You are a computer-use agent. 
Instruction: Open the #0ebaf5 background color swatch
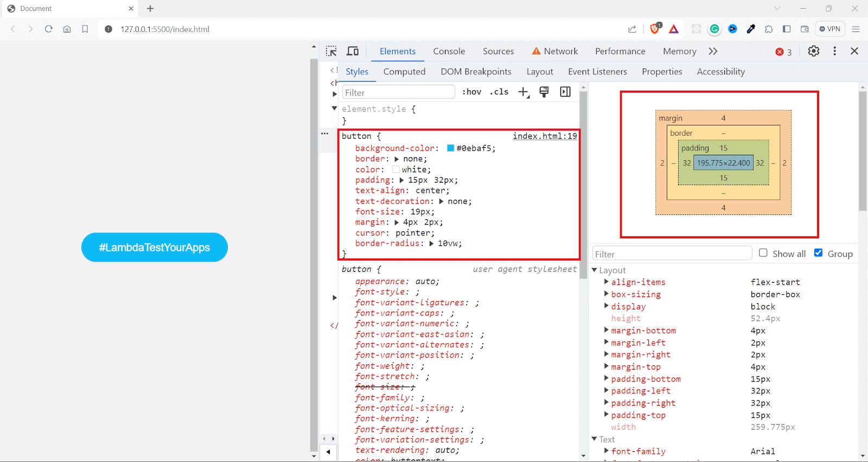tap(450, 148)
